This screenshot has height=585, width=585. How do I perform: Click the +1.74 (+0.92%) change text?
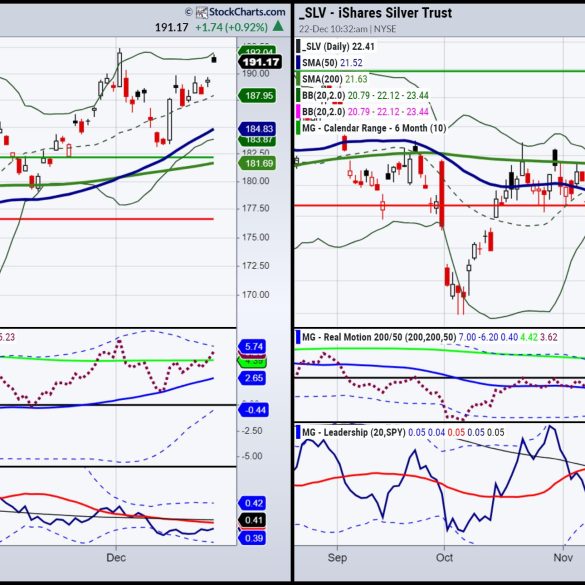[231, 27]
